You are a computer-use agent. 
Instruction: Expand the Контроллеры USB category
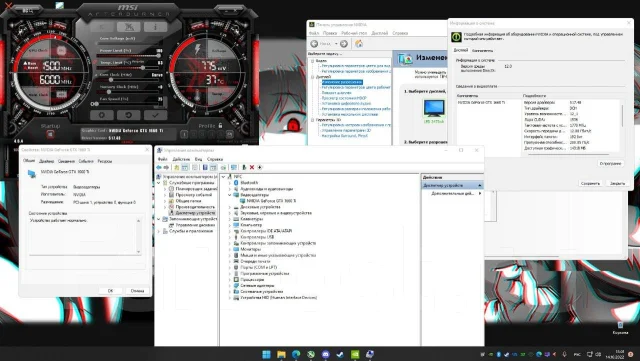point(230,237)
